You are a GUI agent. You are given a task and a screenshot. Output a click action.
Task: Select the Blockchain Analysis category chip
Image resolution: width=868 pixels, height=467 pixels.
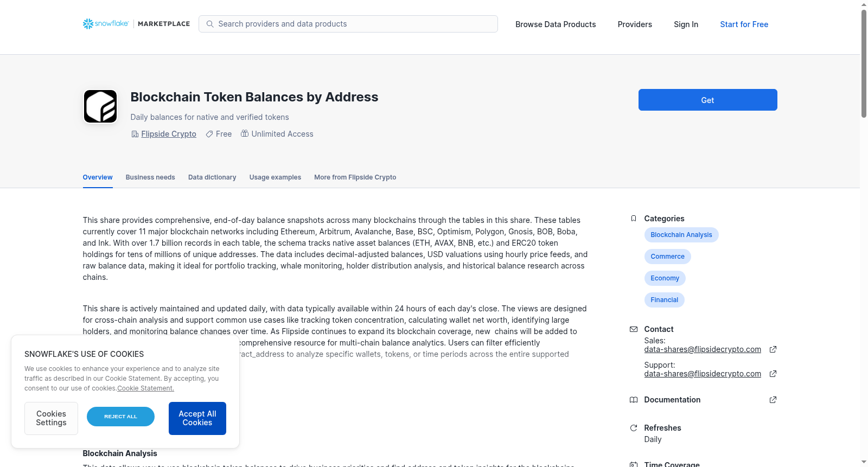(681, 235)
